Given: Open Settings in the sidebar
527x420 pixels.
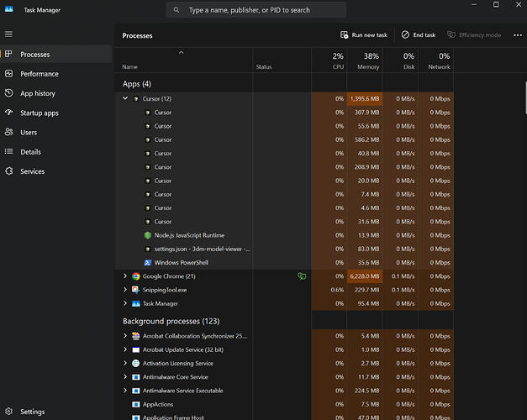Looking at the screenshot, I should tap(56, 412).
